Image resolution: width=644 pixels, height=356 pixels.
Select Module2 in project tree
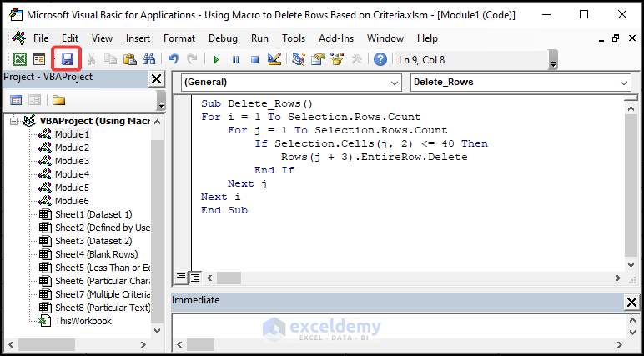coord(72,148)
